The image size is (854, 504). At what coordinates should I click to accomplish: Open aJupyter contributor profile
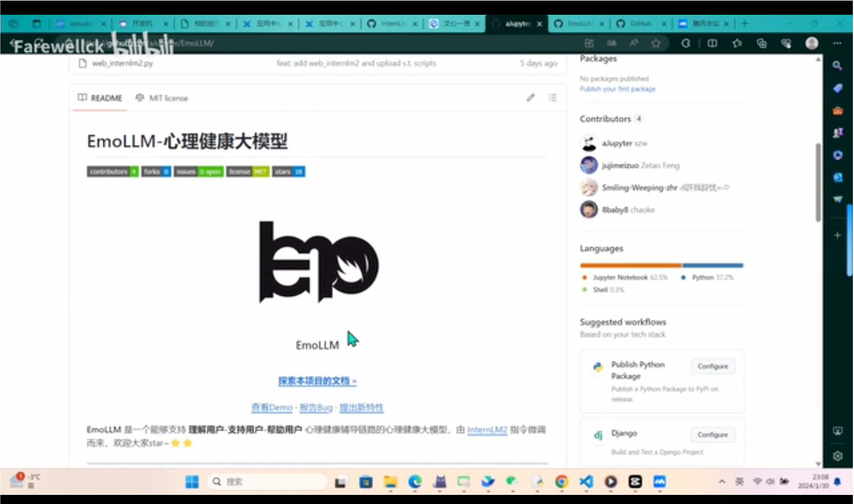click(617, 143)
